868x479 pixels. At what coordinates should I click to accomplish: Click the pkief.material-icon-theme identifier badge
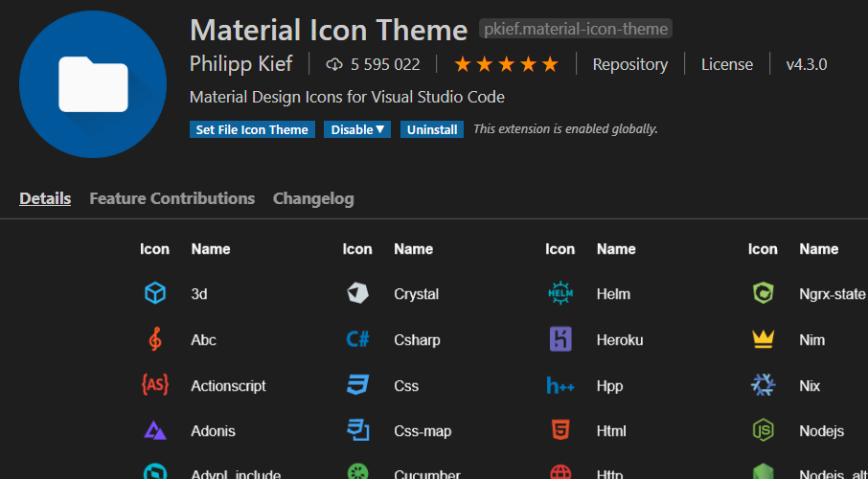click(x=576, y=29)
